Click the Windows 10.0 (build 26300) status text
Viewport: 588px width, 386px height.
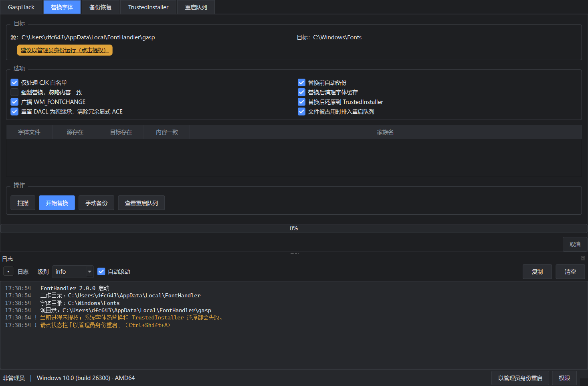tap(86, 378)
